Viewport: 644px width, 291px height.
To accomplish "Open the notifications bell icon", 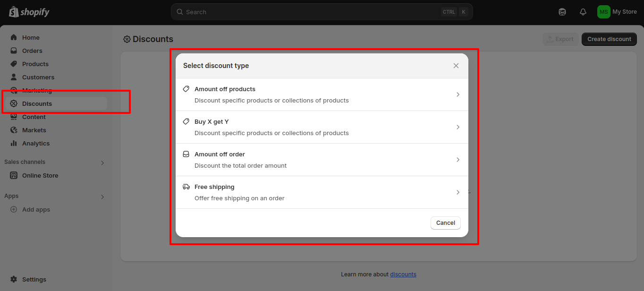I will coord(583,12).
